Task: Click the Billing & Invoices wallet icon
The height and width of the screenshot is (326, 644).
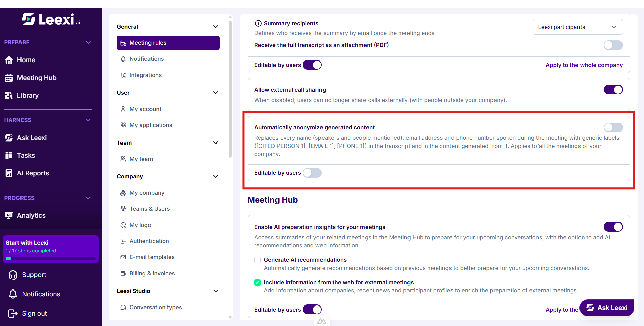Action: coord(123,273)
